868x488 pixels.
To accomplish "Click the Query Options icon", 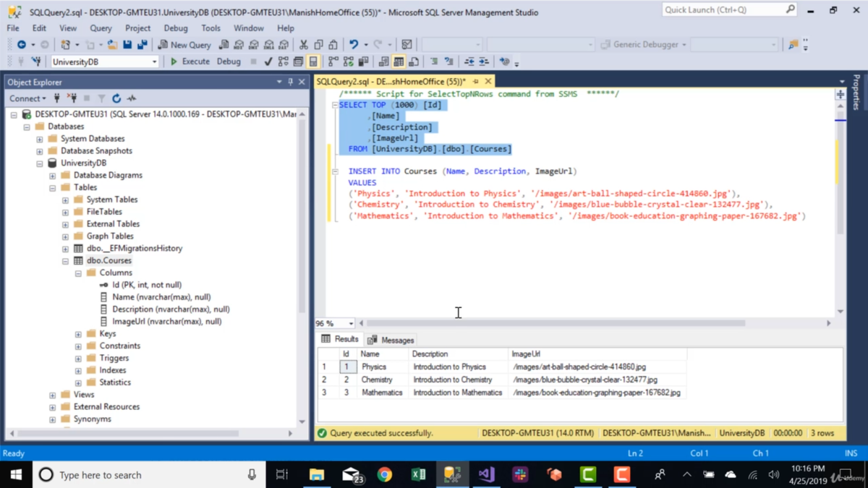I will click(298, 62).
